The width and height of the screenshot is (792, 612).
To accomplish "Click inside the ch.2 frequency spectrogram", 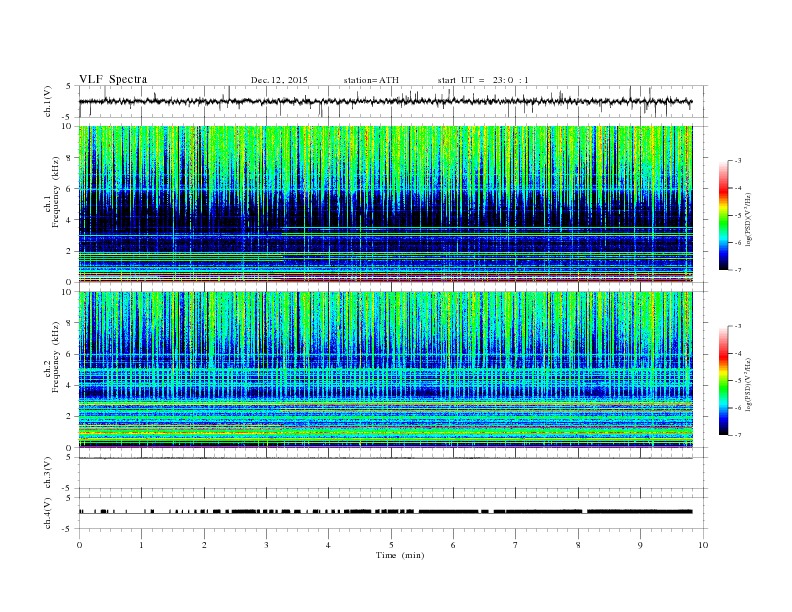I will tap(386, 370).
